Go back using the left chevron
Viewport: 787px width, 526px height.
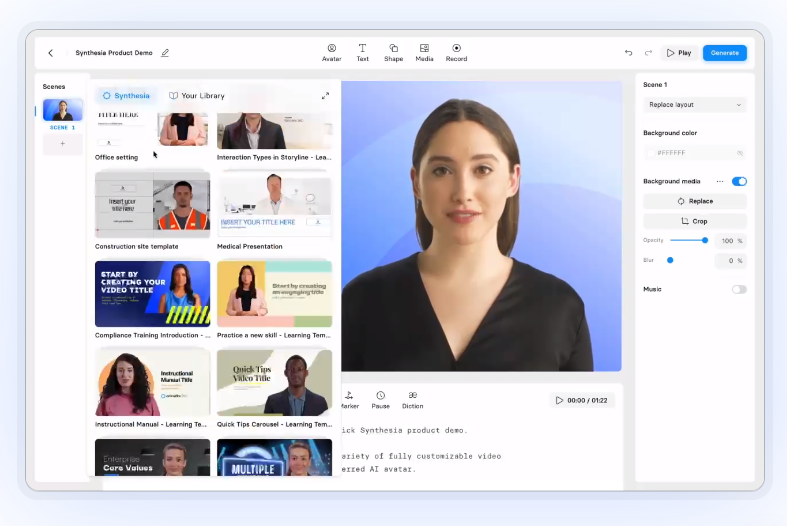click(x=51, y=53)
